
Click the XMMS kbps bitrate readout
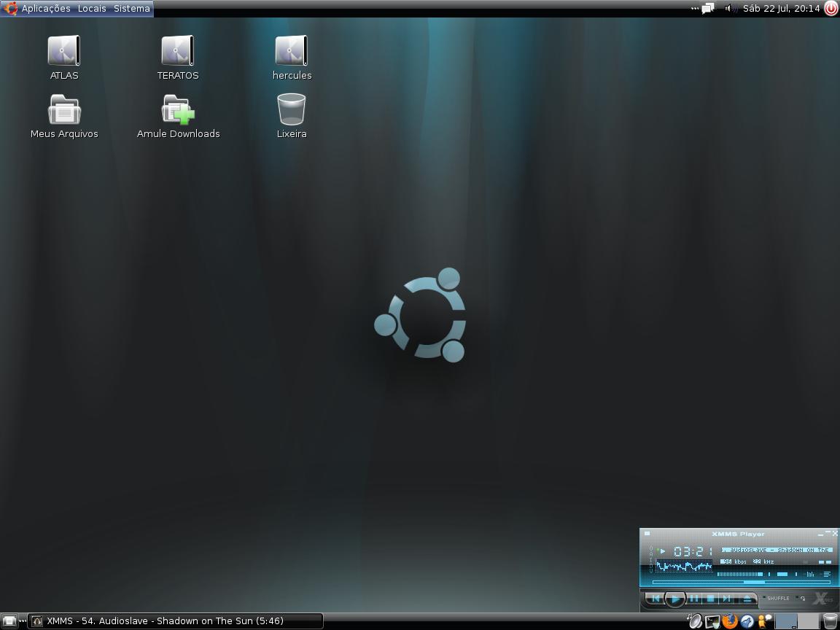pyautogui.click(x=734, y=561)
